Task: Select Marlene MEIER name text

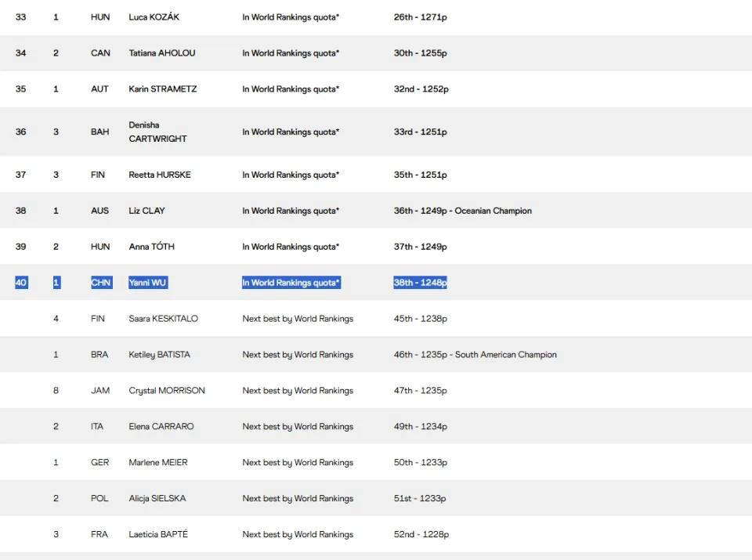Action: pos(158,463)
